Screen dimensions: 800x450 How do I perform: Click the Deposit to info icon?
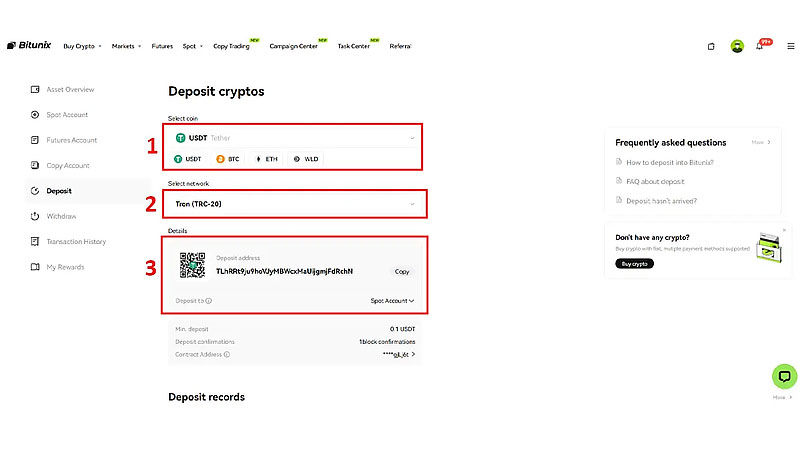tap(209, 301)
